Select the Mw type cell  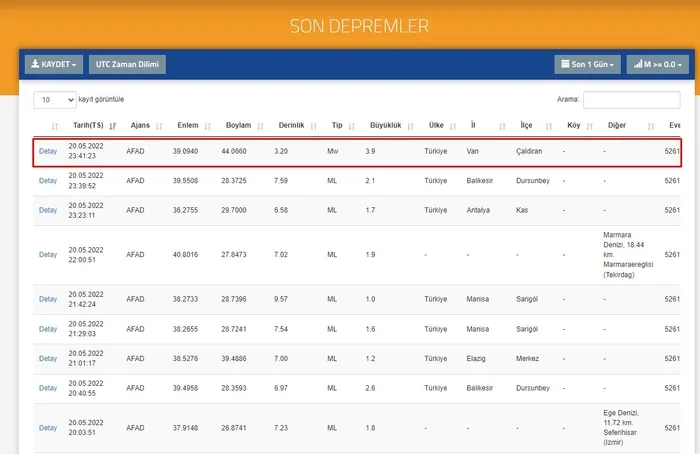(333, 151)
